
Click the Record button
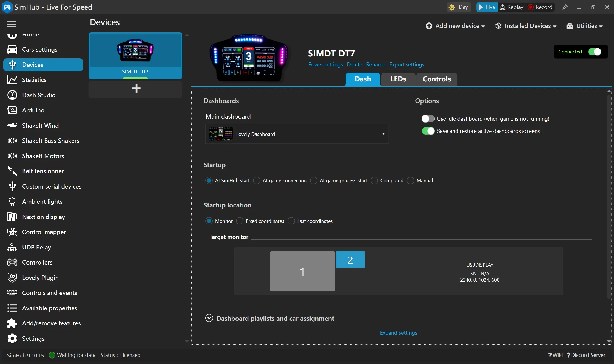point(540,7)
